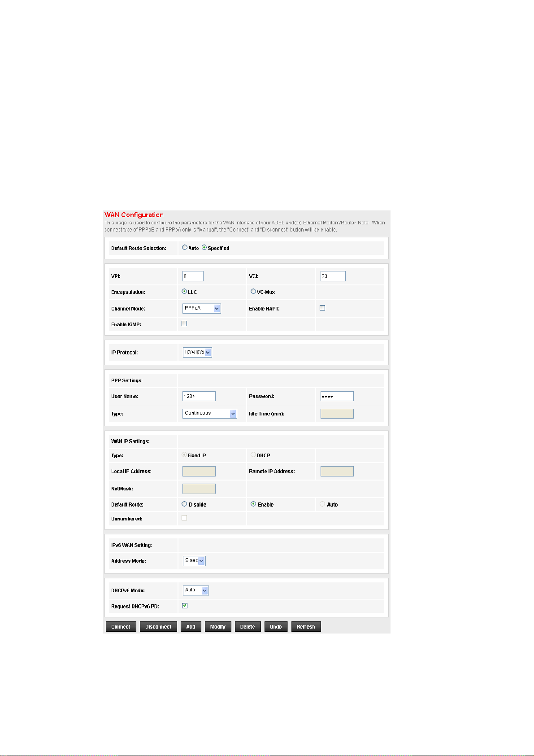Click the Refresh button
Viewport: 534px width, 756px height.
point(306,627)
